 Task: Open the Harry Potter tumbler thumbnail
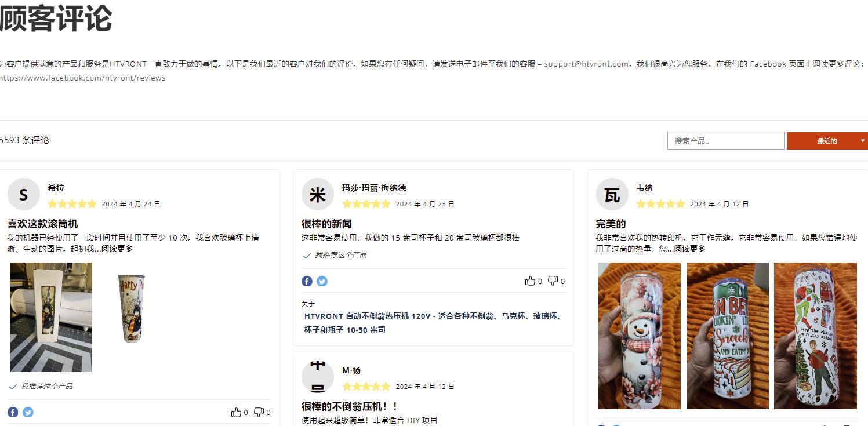tap(132, 308)
